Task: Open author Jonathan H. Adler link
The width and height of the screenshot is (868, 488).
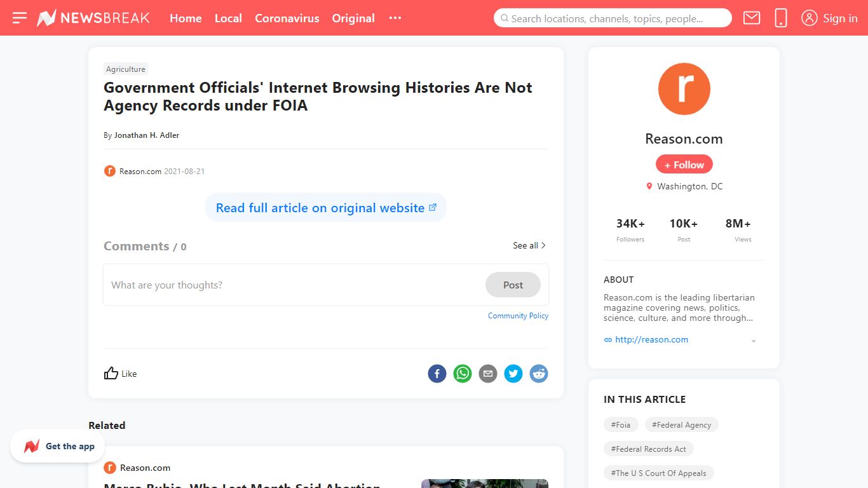Action: coord(147,135)
